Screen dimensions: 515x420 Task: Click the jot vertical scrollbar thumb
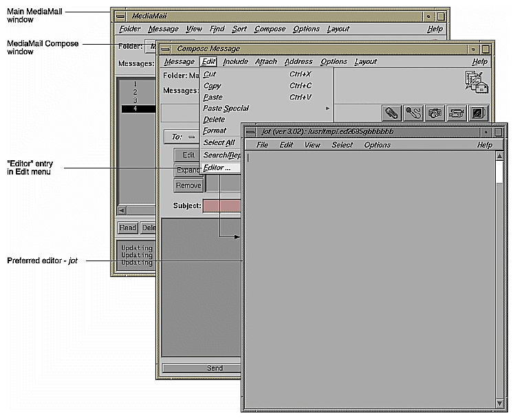[500, 172]
